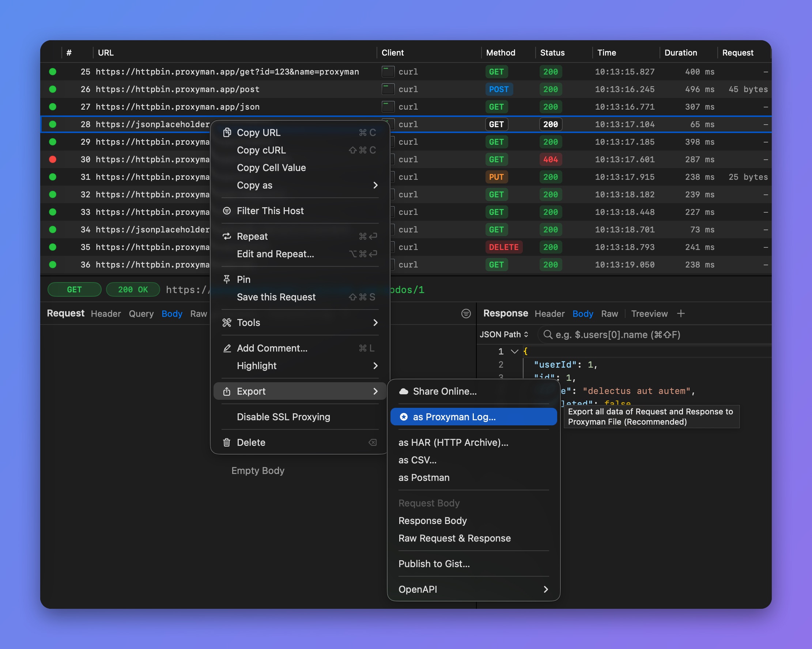Choose Copy cURL from context menu

[300, 150]
